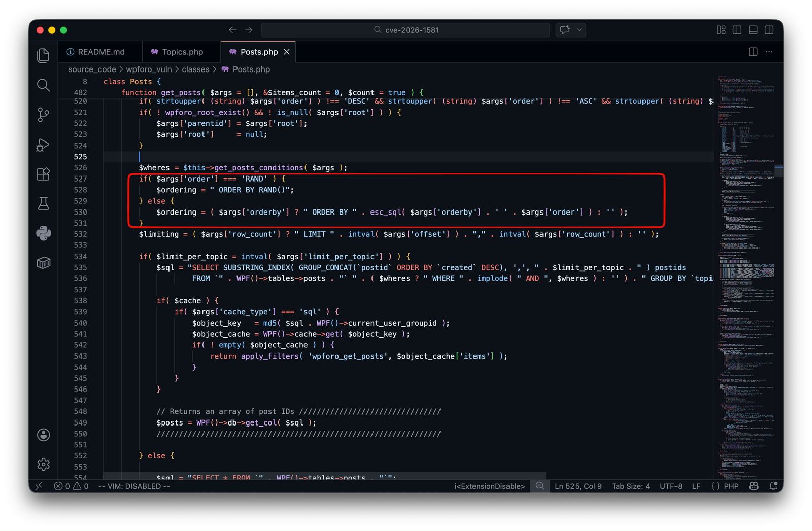The height and width of the screenshot is (531, 812).
Task: Open the Source Control view
Action: tap(44, 115)
